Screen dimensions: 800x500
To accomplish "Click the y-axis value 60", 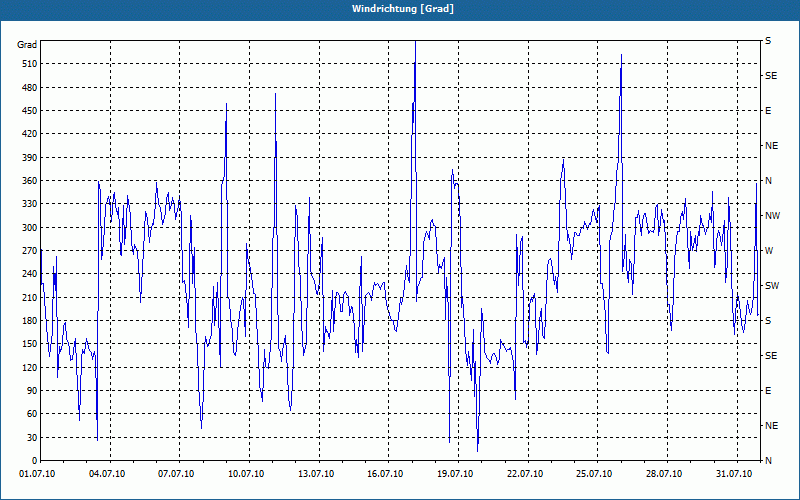I will coord(33,414).
